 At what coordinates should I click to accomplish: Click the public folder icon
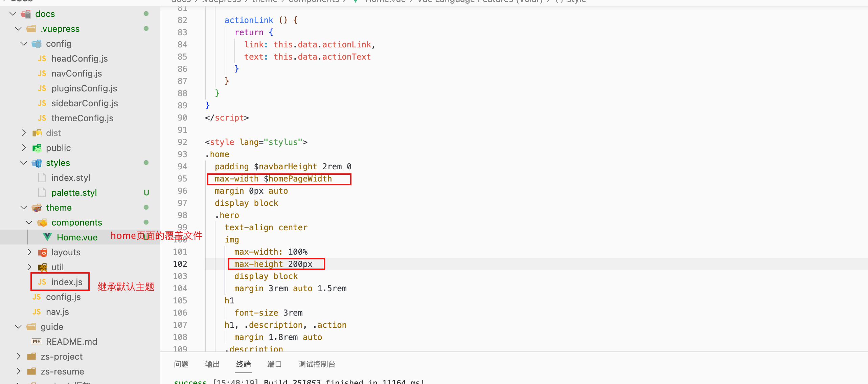37,148
